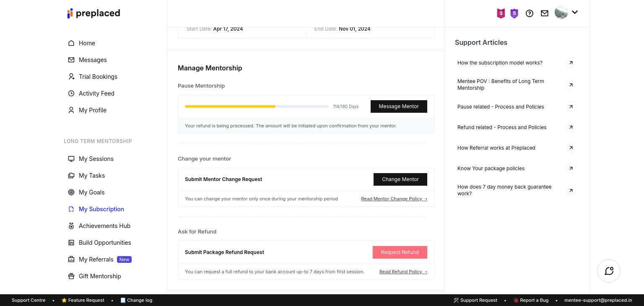Open the mail icon in top header
This screenshot has width=644, height=306.
(545, 13)
